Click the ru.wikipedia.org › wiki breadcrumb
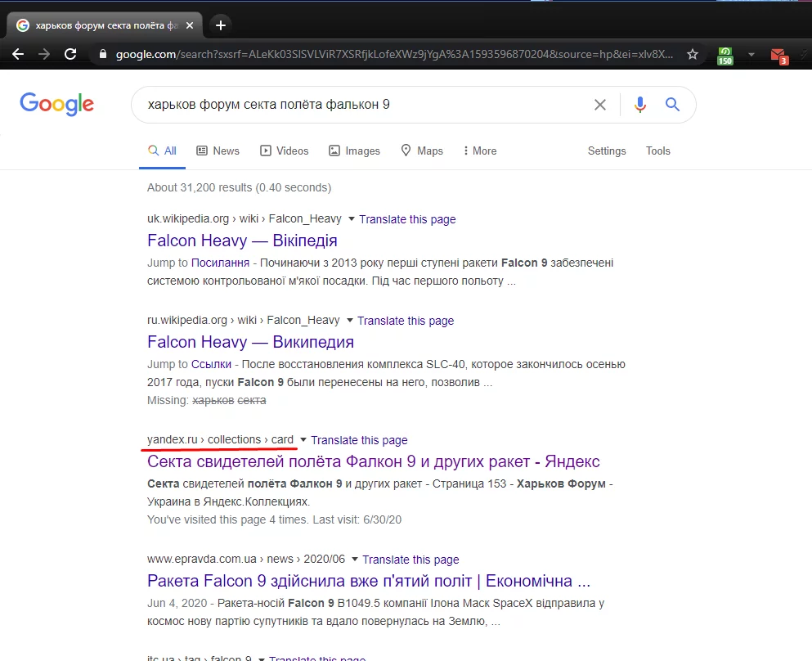This screenshot has width=812, height=661. pyautogui.click(x=244, y=320)
